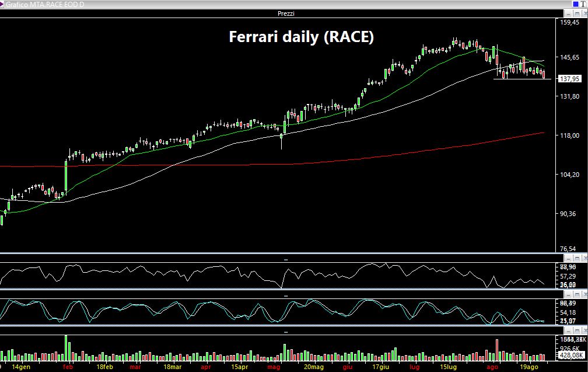Click the red mar month label
Image resolution: width=588 pixels, height=372 pixels.
point(135,367)
